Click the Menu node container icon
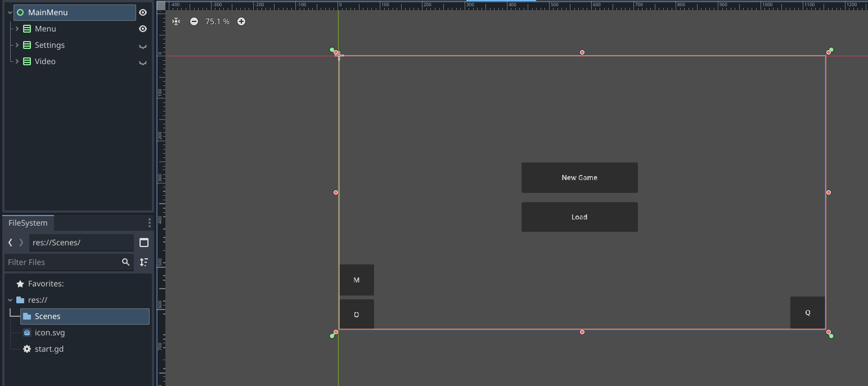 point(26,29)
